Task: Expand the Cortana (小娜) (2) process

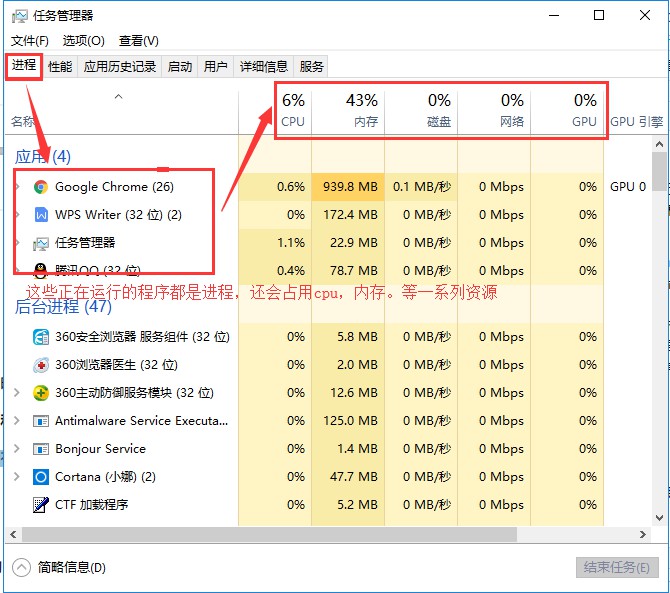Action: coord(17,476)
